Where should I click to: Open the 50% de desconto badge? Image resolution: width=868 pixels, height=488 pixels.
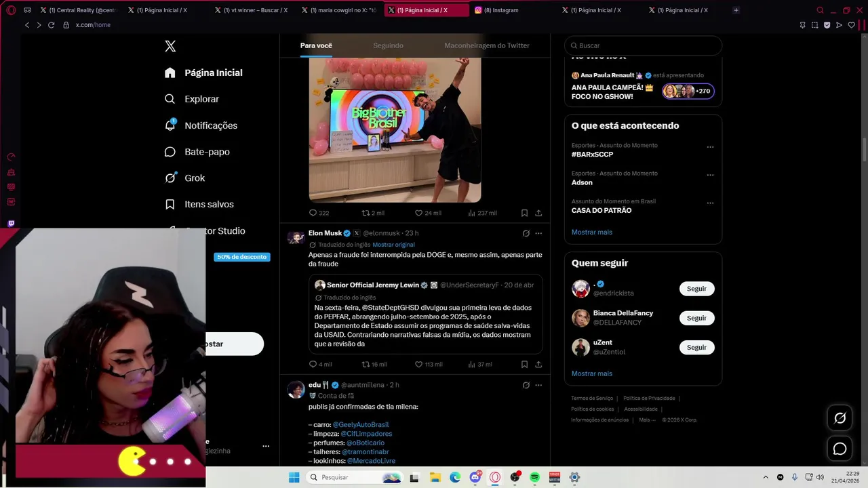click(x=242, y=257)
